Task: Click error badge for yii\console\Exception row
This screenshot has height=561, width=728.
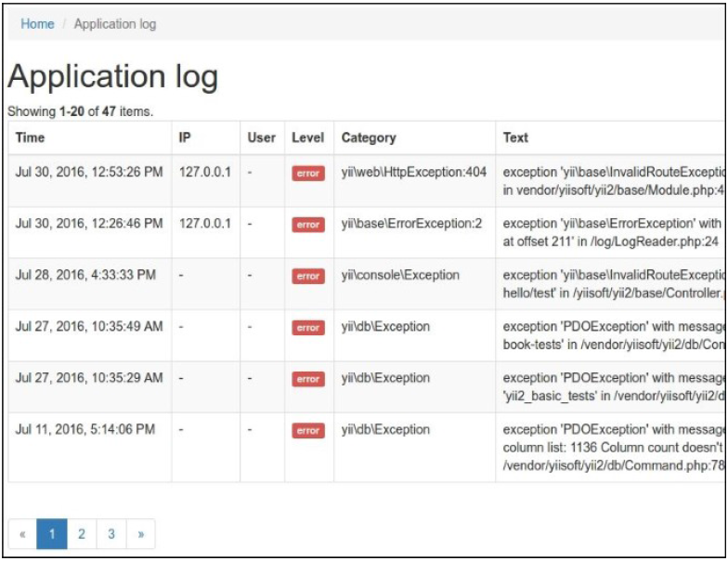Action: 307,276
